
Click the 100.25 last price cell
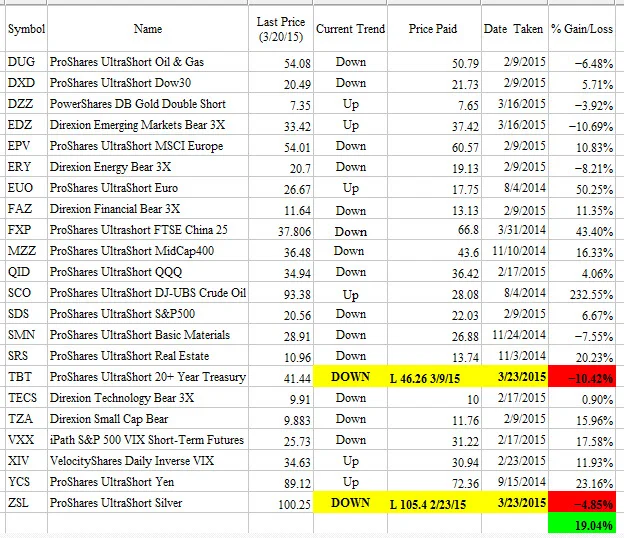click(x=281, y=503)
